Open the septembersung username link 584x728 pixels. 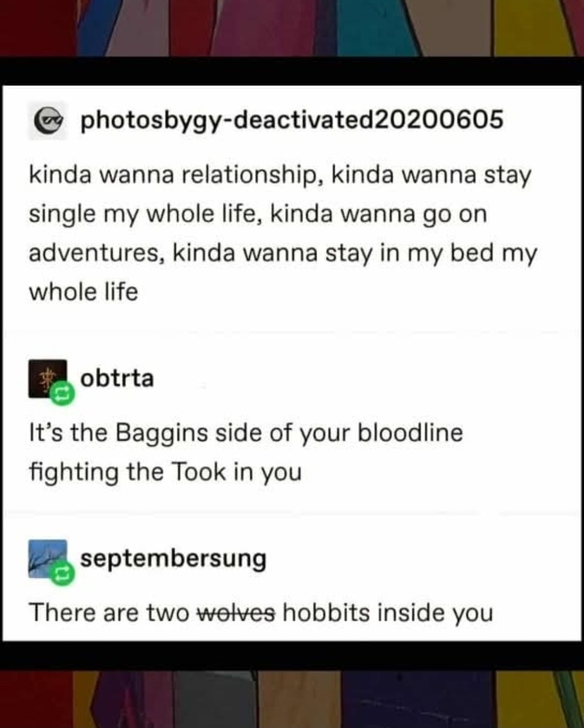(174, 559)
